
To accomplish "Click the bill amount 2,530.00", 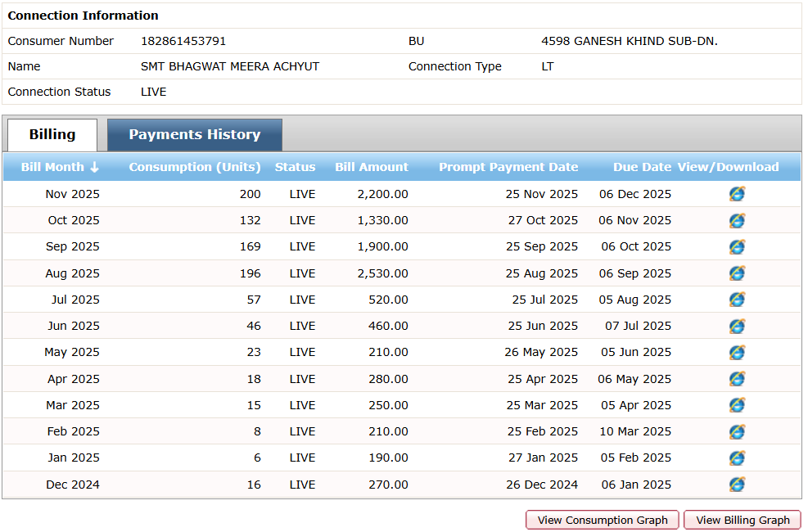I will (x=383, y=273).
